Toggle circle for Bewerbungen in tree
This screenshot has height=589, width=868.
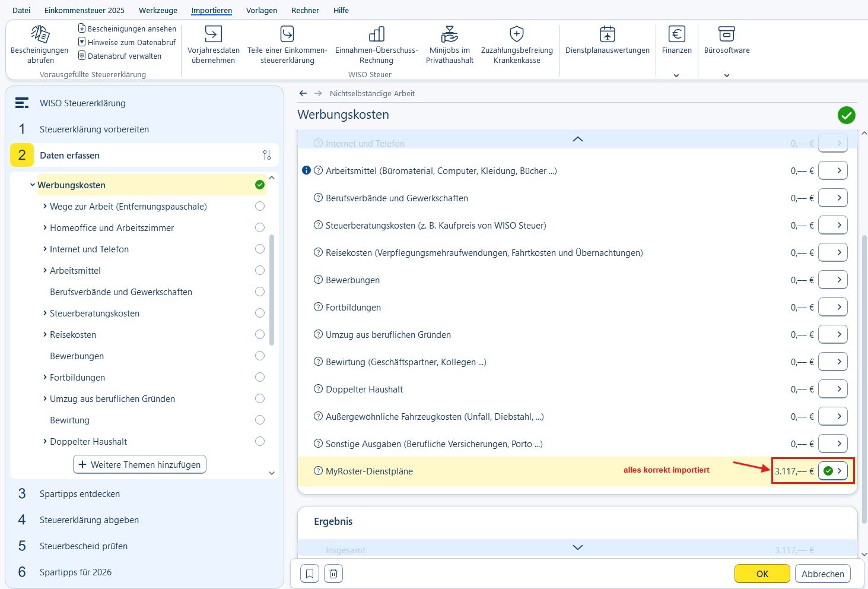(x=260, y=356)
